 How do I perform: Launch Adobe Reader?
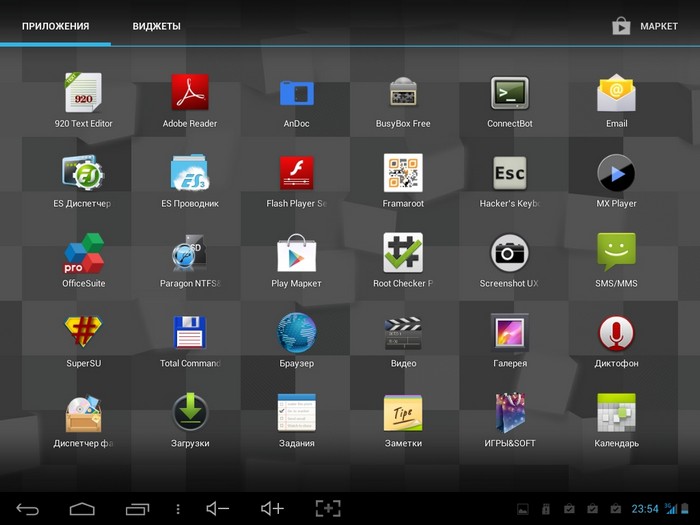point(190,93)
